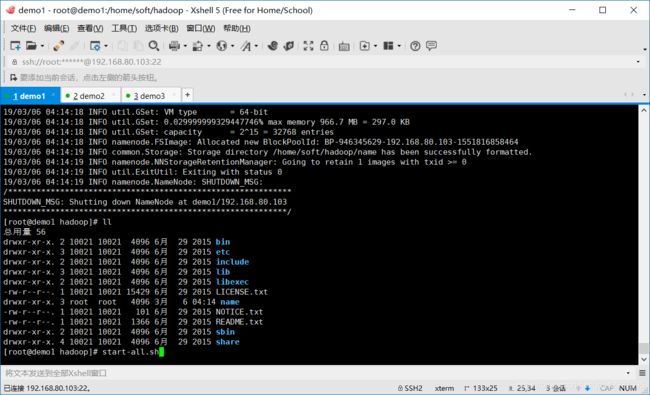Click the Print icon

coord(175,46)
